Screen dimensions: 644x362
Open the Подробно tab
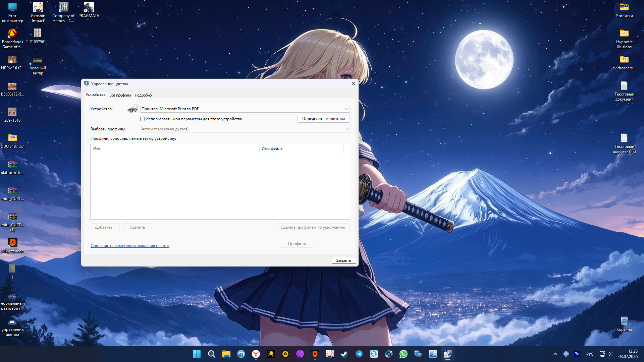pos(143,95)
